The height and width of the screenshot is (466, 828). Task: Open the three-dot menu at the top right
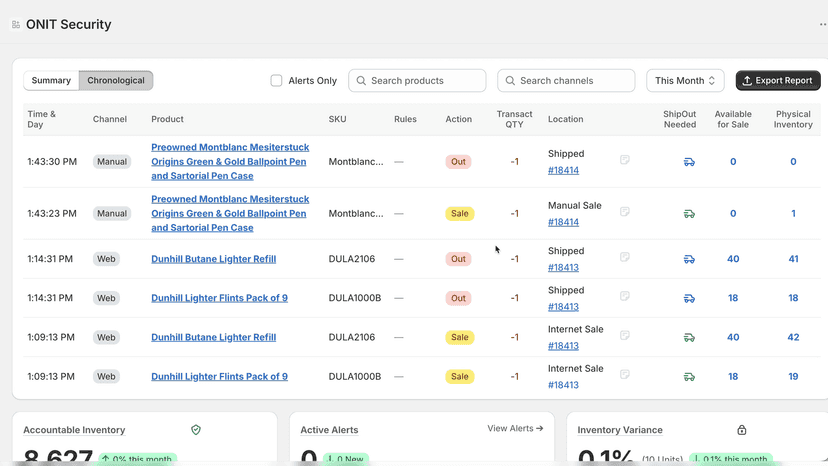[x=823, y=24]
